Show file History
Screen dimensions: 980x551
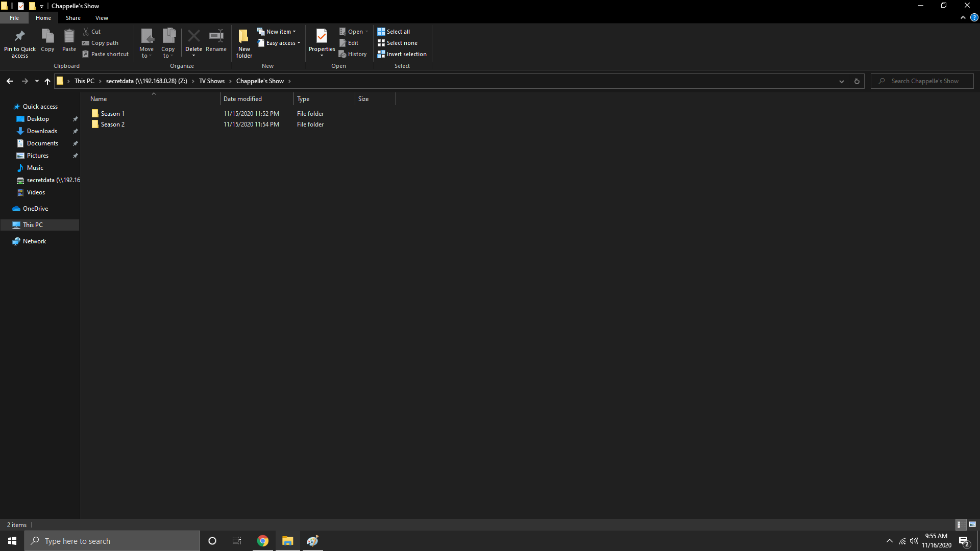click(353, 54)
